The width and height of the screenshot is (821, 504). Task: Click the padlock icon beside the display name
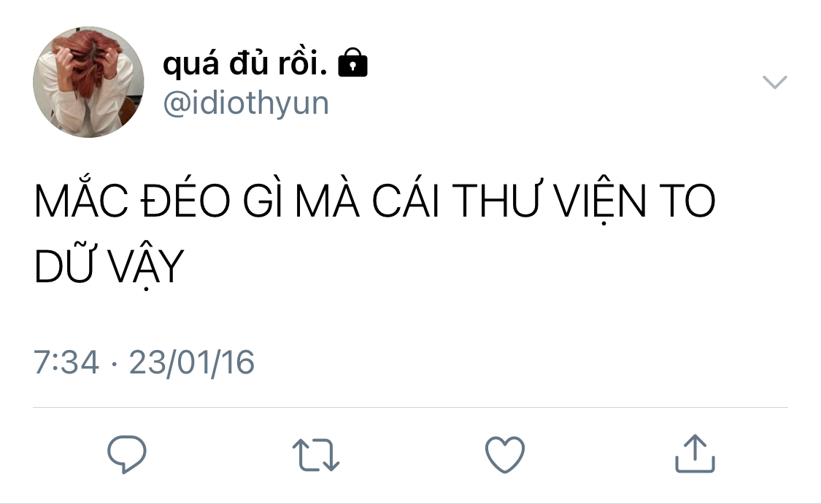[353, 63]
